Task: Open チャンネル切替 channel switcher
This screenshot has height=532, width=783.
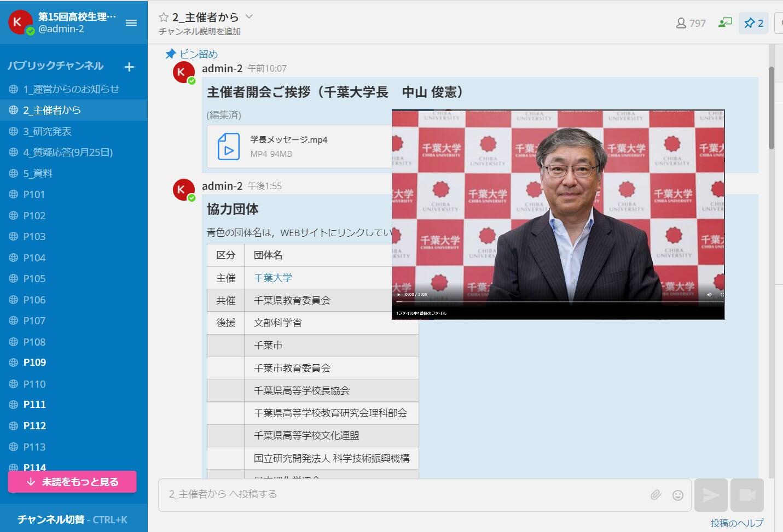Action: (x=72, y=519)
